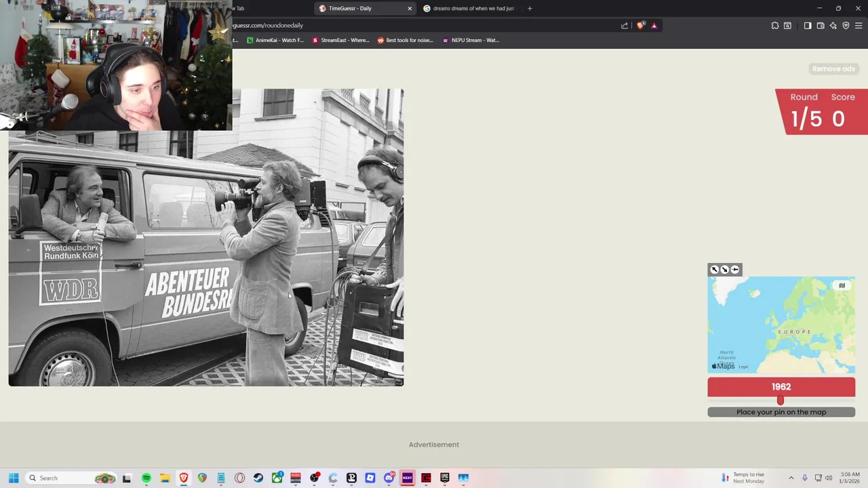The height and width of the screenshot is (488, 868).
Task: Open Roblox from the taskbar
Action: coord(370,478)
